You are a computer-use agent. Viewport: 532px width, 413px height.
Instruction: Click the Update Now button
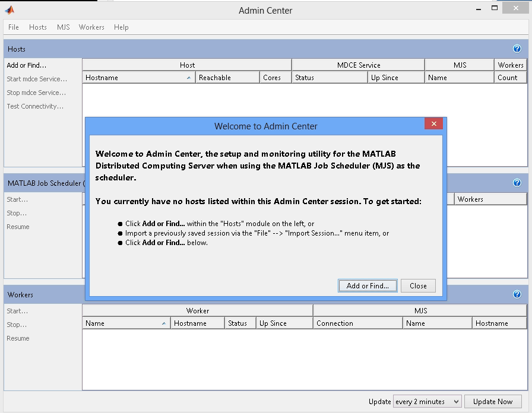click(493, 402)
